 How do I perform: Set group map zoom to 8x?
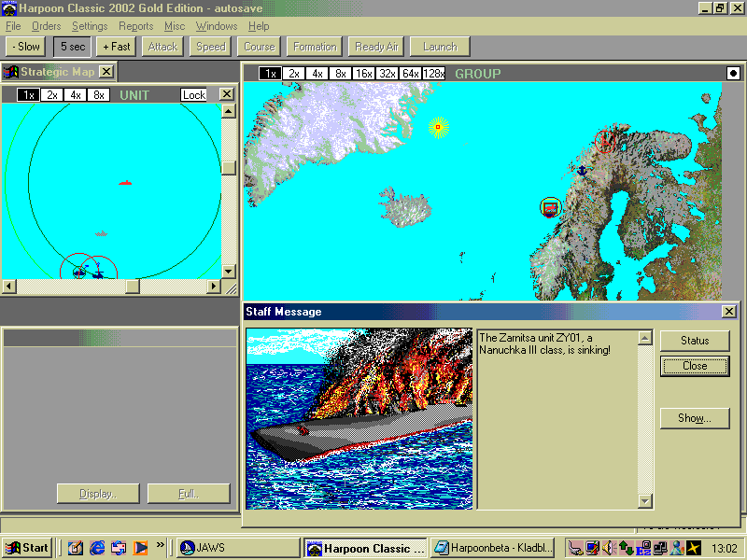[x=340, y=74]
